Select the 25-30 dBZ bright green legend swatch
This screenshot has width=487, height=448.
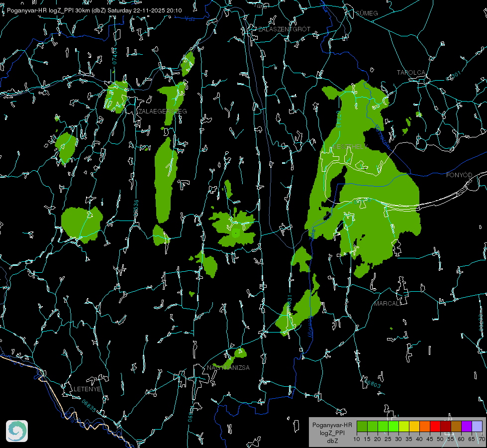pos(393,426)
